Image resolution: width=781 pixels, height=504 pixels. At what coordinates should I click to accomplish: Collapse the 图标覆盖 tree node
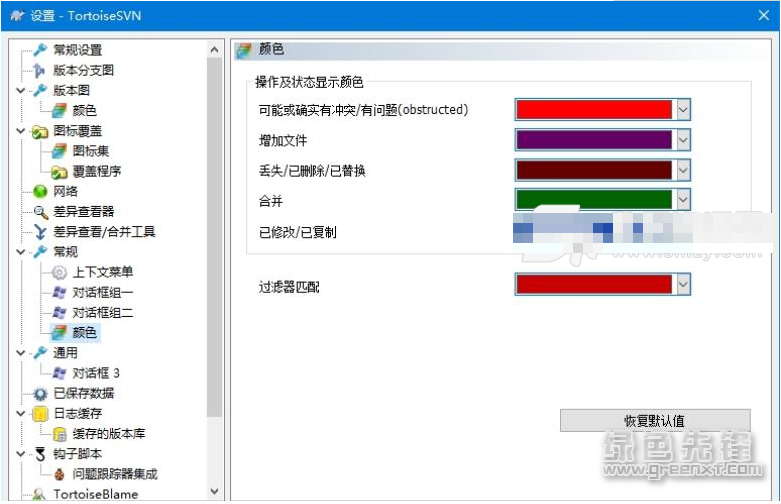point(20,130)
